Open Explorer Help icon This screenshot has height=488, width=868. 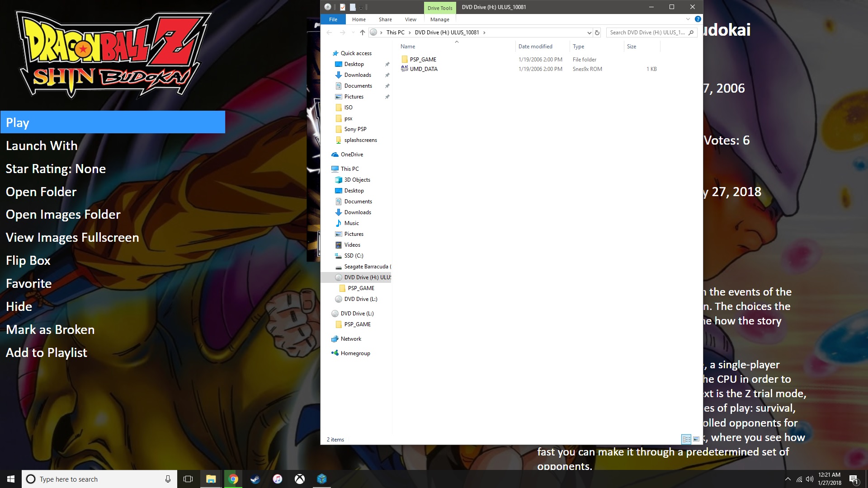[x=698, y=19]
